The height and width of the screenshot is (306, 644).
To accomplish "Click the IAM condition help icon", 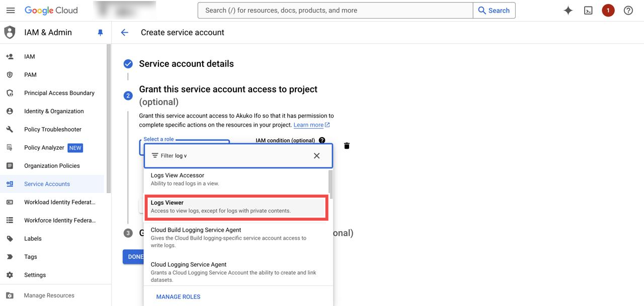I will 322,140.
